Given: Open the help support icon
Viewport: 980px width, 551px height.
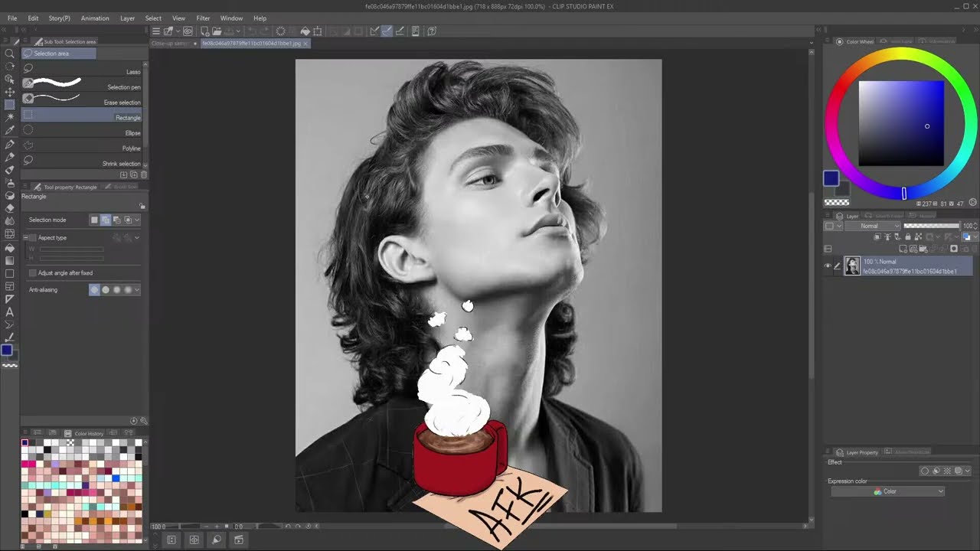Looking at the screenshot, I should point(432,31).
